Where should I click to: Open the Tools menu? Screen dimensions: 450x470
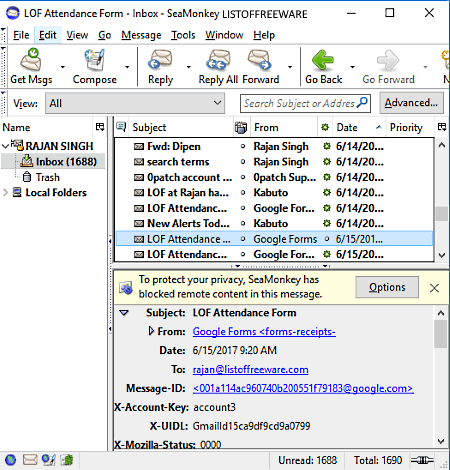tap(183, 35)
